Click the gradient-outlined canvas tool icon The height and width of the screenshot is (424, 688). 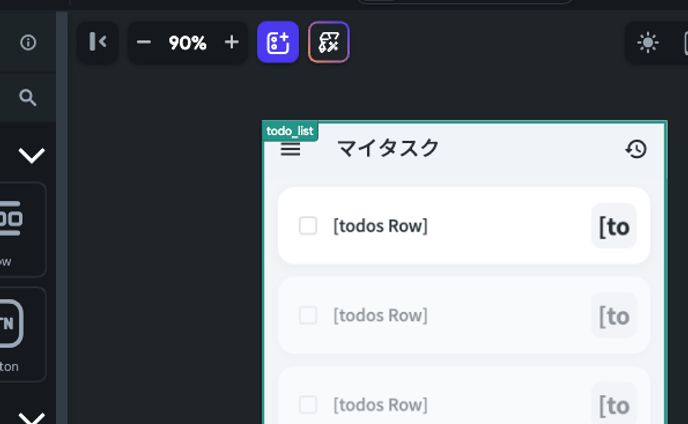click(x=328, y=42)
